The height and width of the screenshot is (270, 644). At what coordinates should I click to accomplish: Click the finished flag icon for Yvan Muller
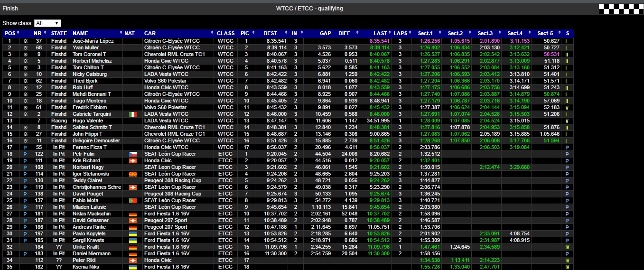click(x=25, y=48)
